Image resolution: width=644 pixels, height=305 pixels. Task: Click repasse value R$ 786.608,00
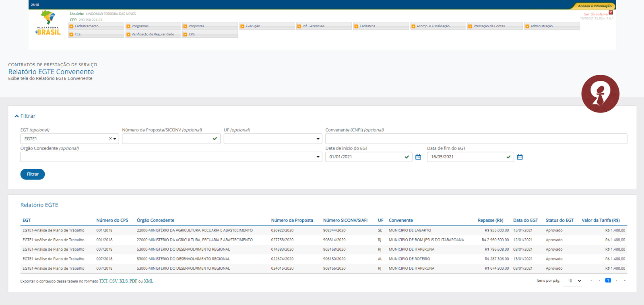pos(497,250)
